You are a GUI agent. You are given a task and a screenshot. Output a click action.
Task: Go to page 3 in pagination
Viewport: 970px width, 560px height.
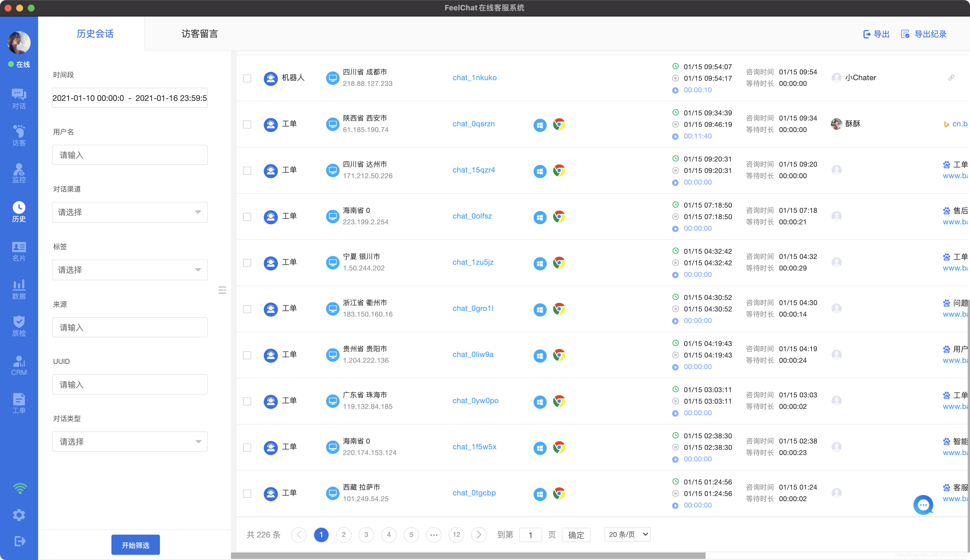point(366,534)
